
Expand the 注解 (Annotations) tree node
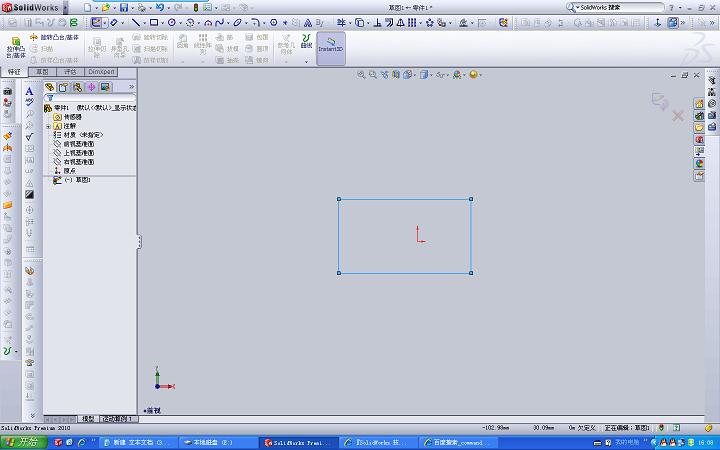(48, 126)
